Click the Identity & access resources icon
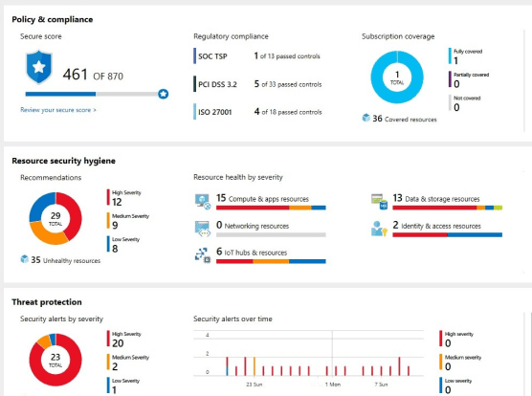532x396 pixels. coord(379,229)
